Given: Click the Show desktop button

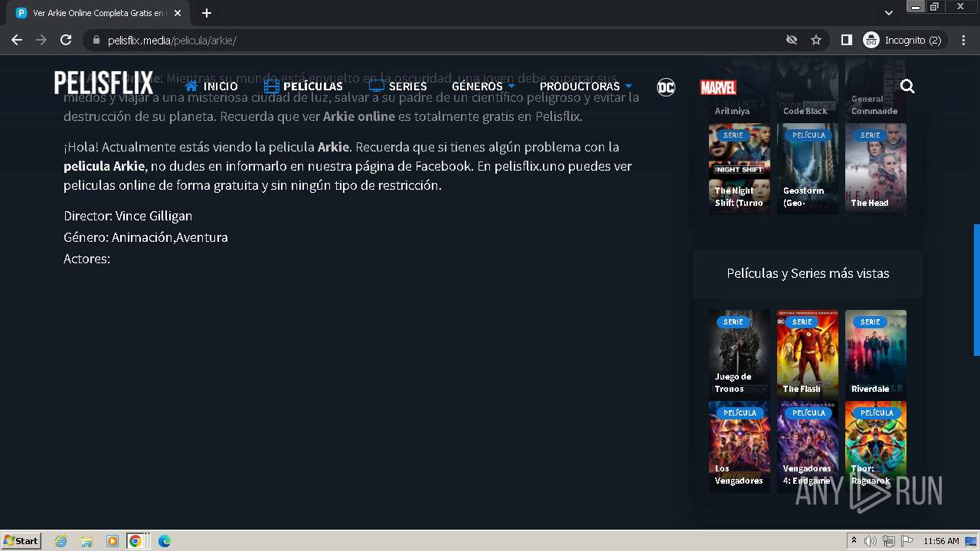Looking at the screenshot, I should coord(972,541).
